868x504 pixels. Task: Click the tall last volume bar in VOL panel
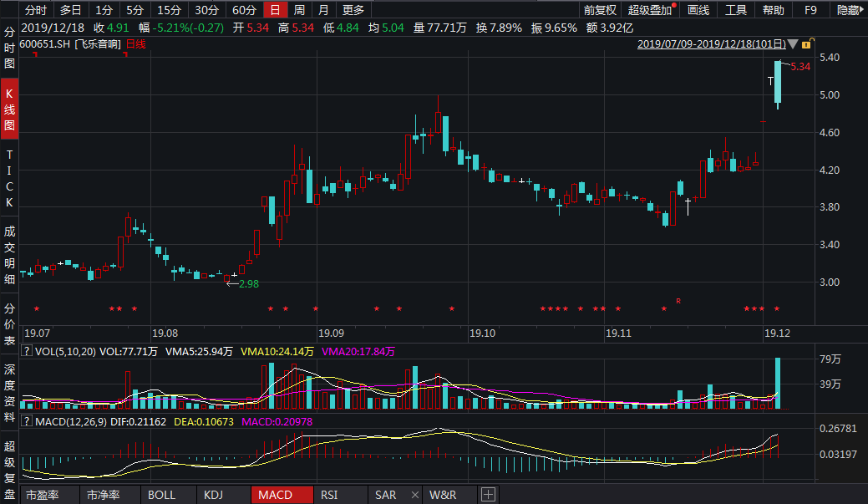(778, 384)
